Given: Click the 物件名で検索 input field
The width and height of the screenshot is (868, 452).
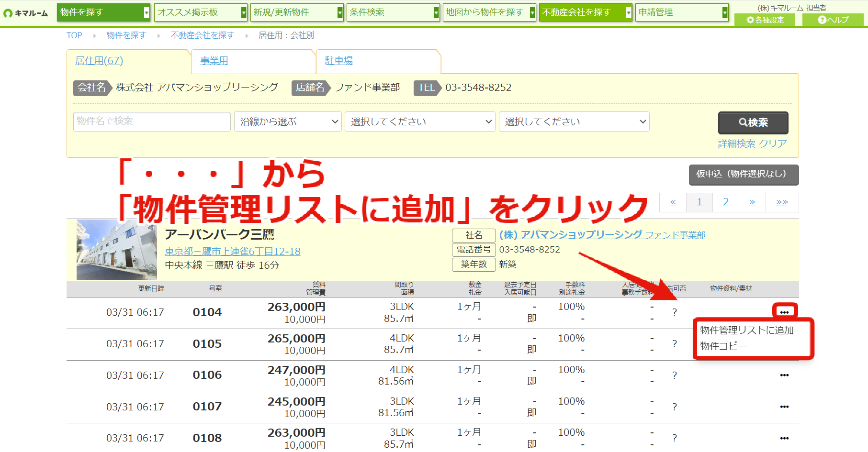Looking at the screenshot, I should click(152, 121).
